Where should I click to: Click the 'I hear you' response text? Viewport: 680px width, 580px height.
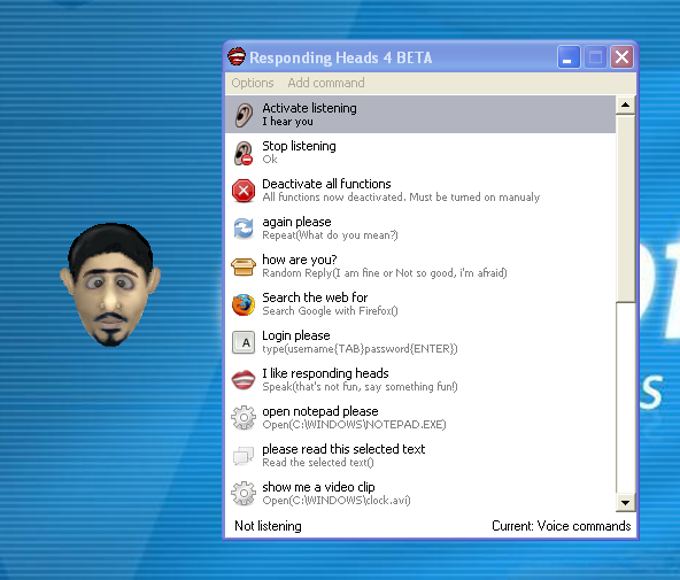click(288, 122)
